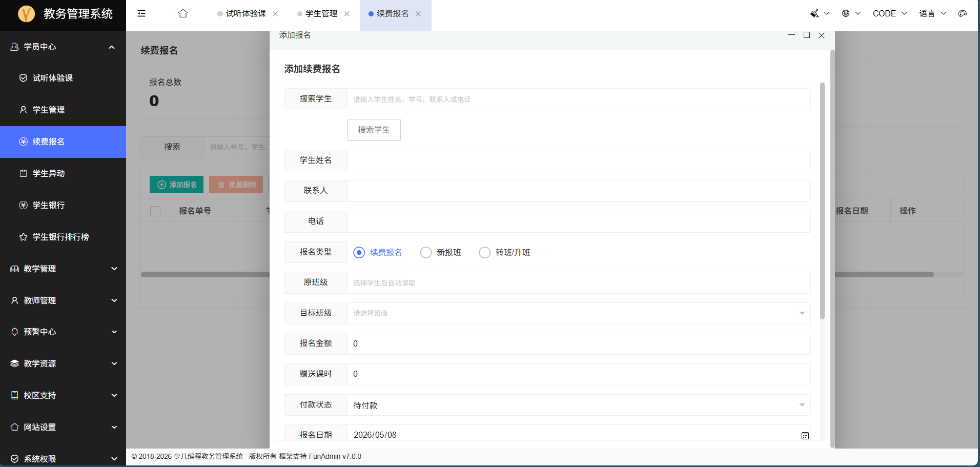Toggle sidebar with the hamburger menu icon
This screenshot has height=467, width=980.
point(141,14)
